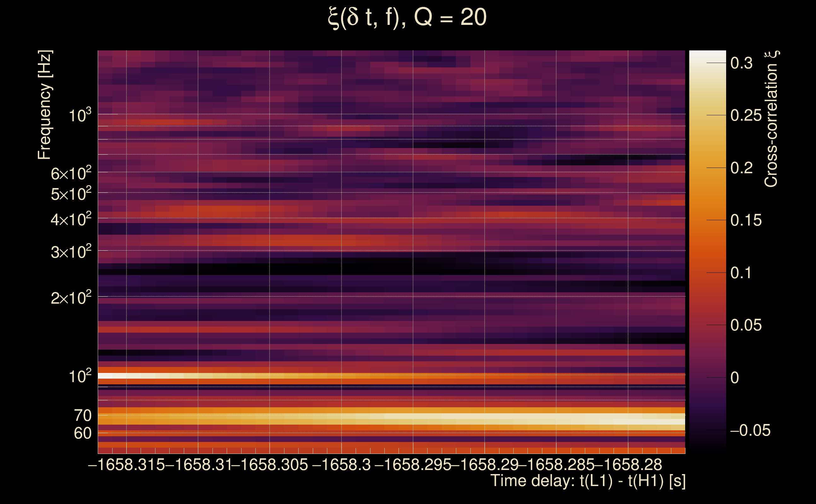Click the 70 frequency tick label
Screen dimensions: 816x504
click(82, 415)
